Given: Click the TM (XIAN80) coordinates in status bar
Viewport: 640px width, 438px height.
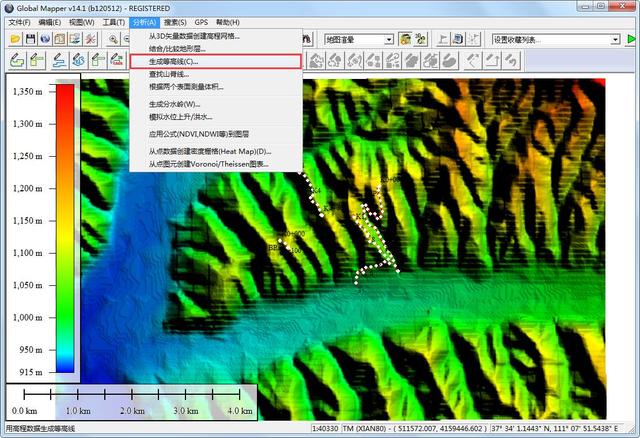Looking at the screenshot, I should [416, 428].
